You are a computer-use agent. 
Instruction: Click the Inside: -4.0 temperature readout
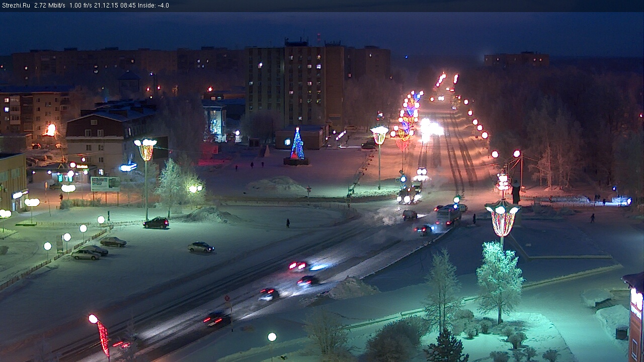[153, 6]
